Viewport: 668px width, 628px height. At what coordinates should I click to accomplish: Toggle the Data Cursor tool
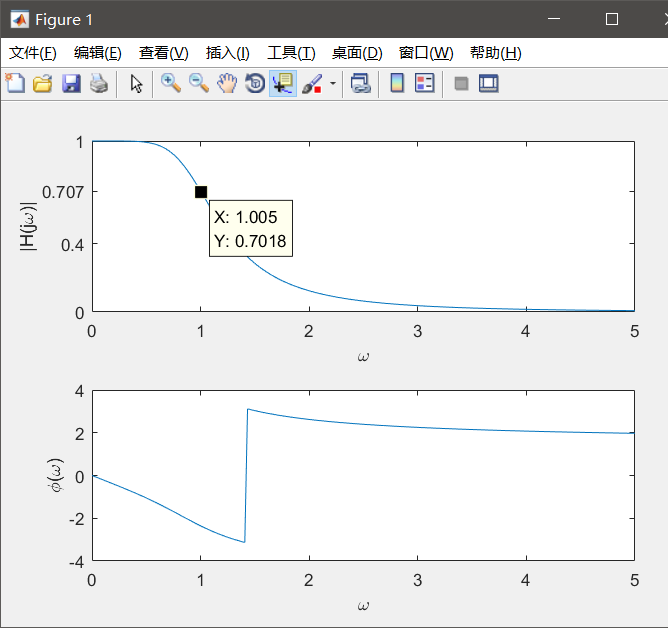pos(283,84)
